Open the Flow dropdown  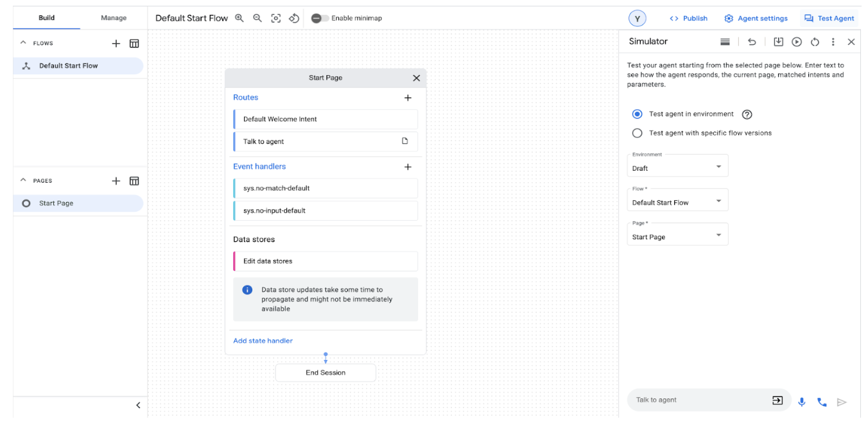click(x=677, y=200)
